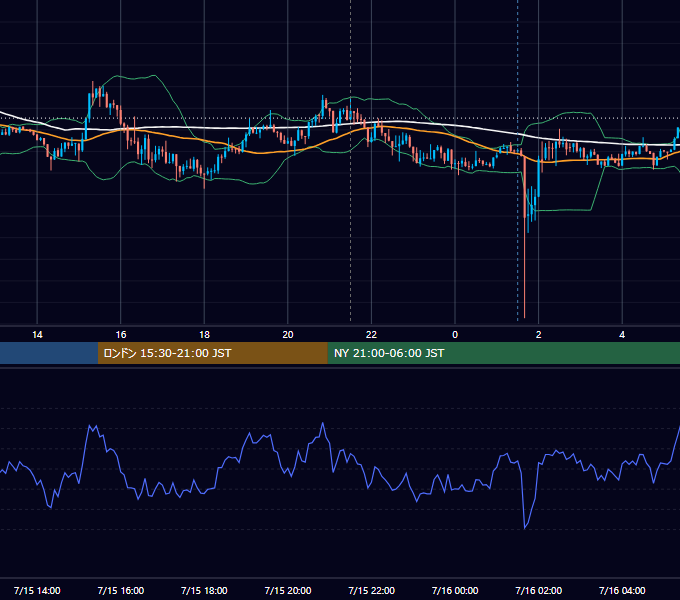The width and height of the screenshot is (680, 600).
Task: Click the hour label 20 on price chart axis
Action: point(288,335)
